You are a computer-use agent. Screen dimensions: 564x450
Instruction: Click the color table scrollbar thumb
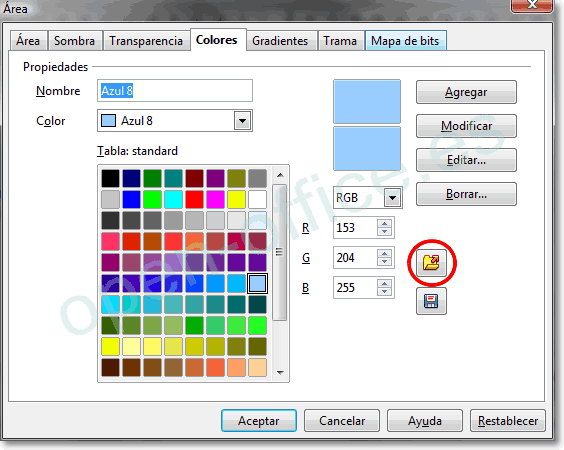point(279,252)
